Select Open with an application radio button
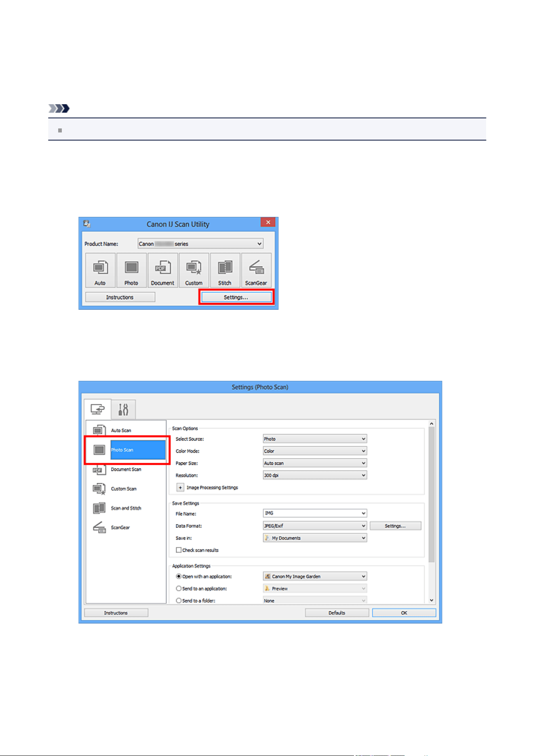Image resolution: width=535 pixels, height=756 pixels. (179, 576)
